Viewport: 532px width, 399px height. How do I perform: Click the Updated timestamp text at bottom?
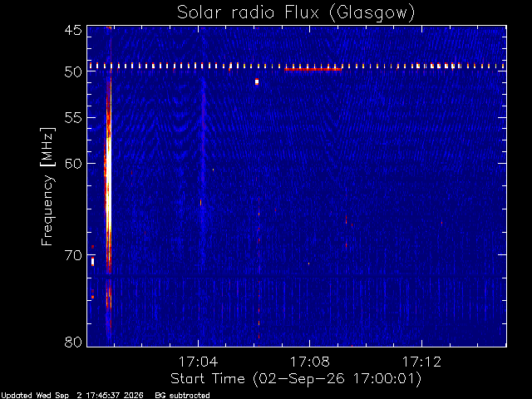click(72, 396)
